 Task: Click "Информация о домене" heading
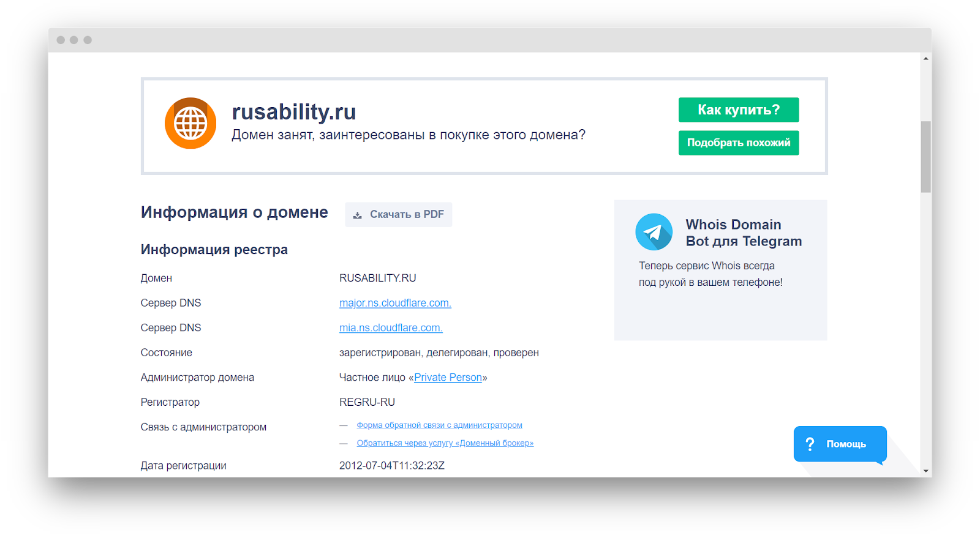(235, 212)
